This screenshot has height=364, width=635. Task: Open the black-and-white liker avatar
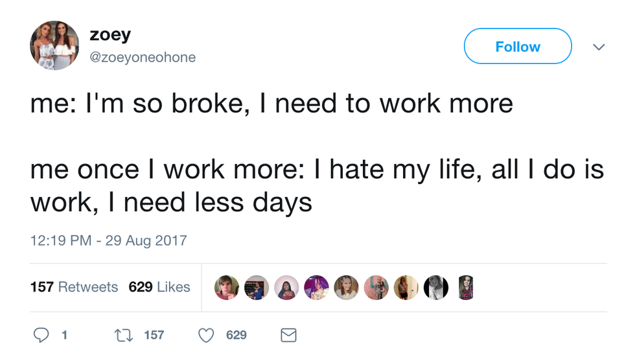(x=436, y=287)
